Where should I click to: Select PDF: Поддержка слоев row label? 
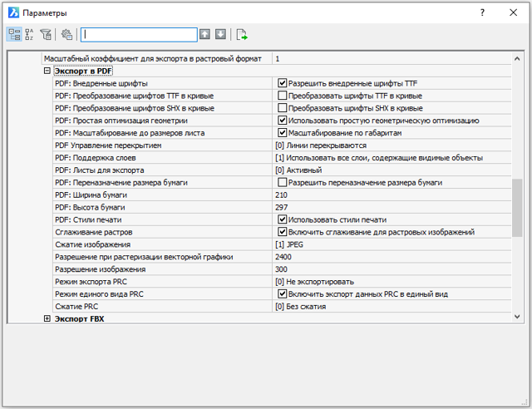pyautogui.click(x=96, y=158)
